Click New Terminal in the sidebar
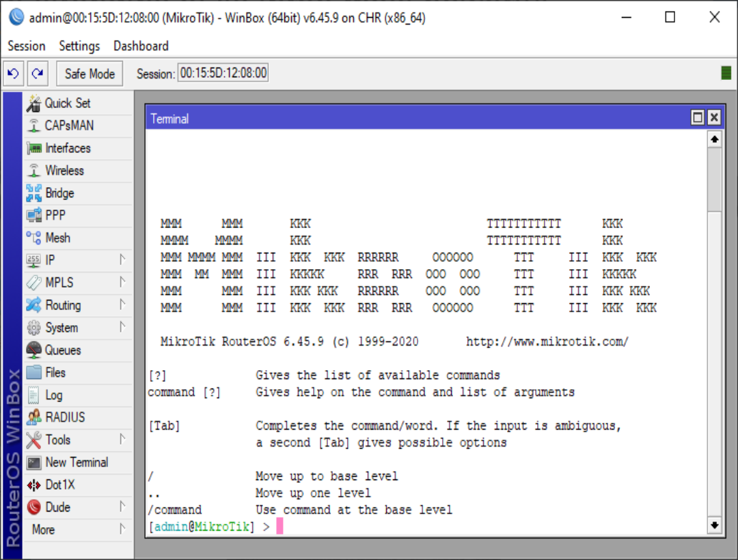 pos(76,462)
